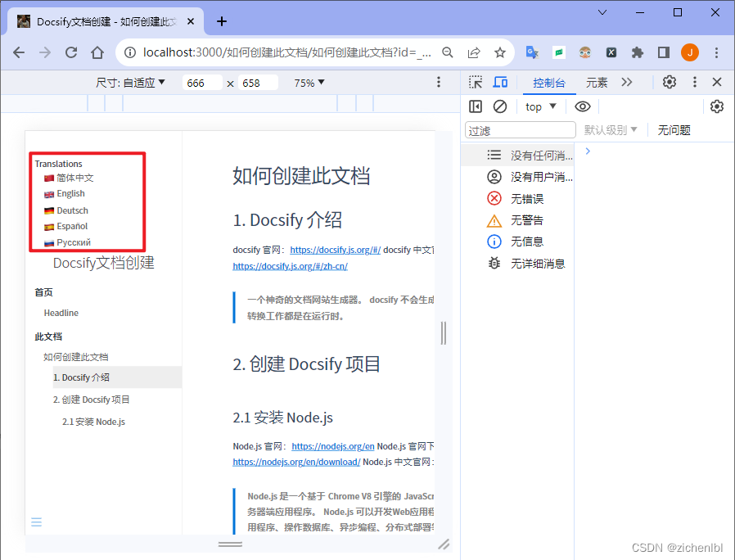
Task: Open DevTools customize three-dot menu
Action: coord(695,82)
